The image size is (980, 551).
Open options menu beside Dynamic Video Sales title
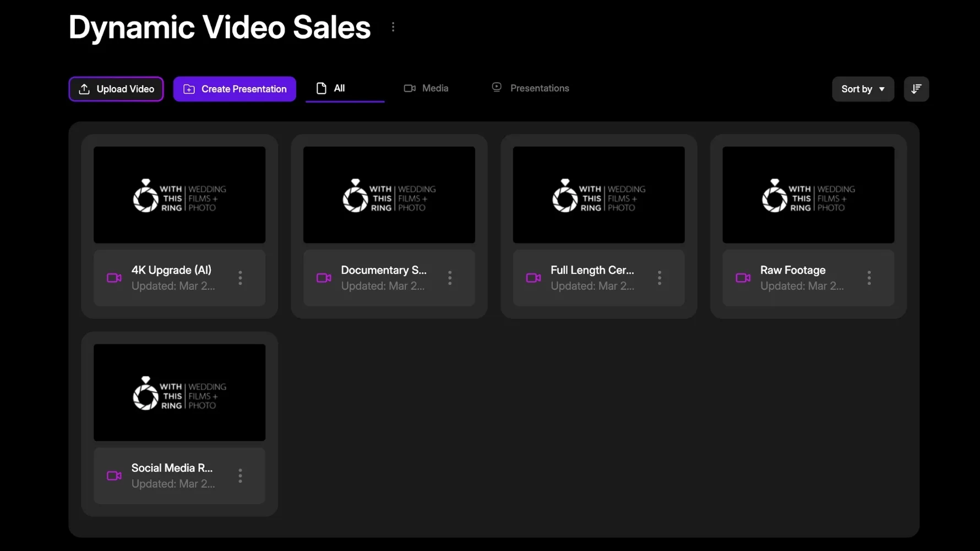pos(393,27)
